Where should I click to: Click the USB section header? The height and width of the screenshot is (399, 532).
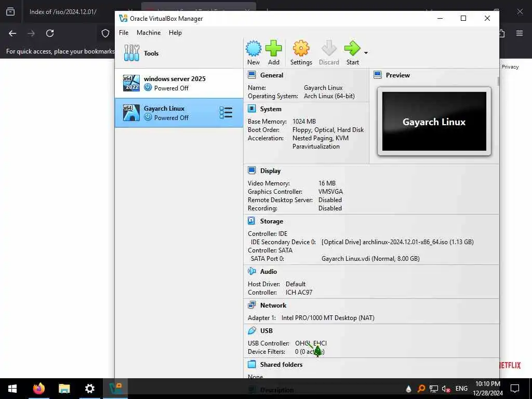(x=267, y=331)
